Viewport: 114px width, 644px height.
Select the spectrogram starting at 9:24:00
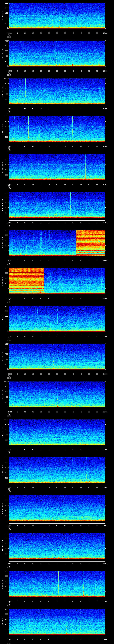click(x=57, y=394)
